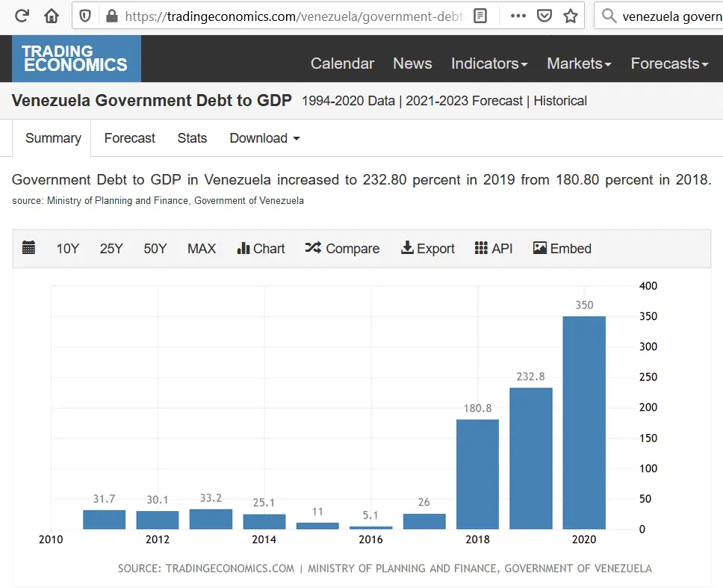
Task: Open Calendar in top navigation
Action: (x=342, y=64)
